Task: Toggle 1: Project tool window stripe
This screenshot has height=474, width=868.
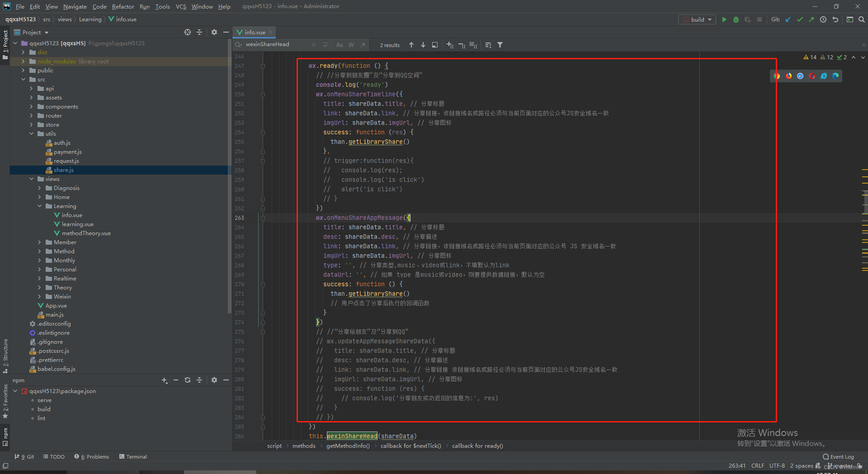Action: click(5, 45)
